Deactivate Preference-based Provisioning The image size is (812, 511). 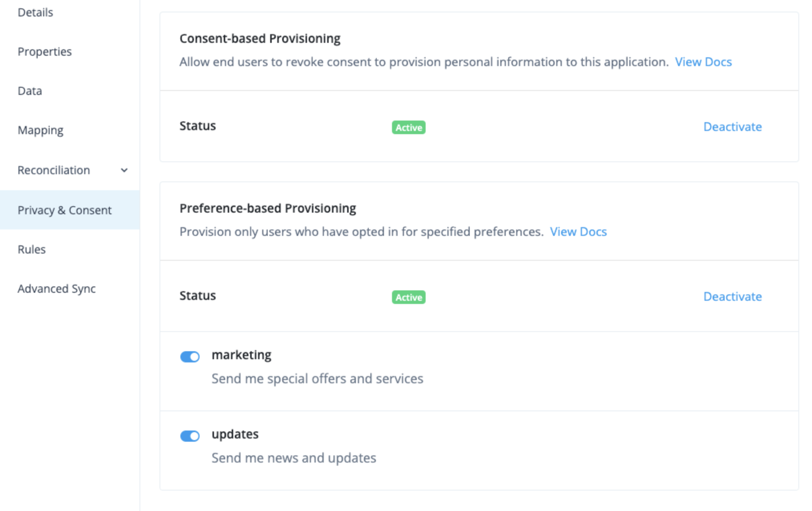point(732,296)
